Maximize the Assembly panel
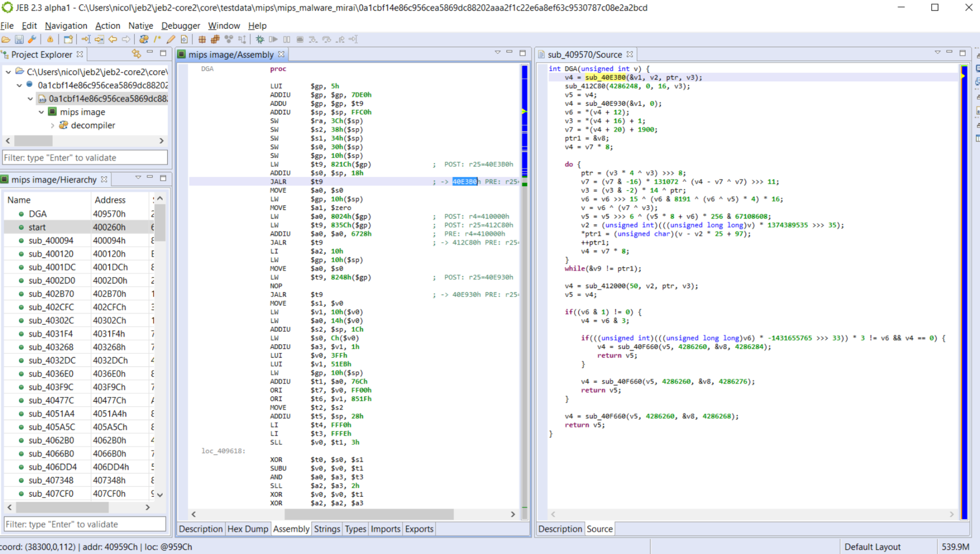The image size is (980, 554). coord(522,53)
